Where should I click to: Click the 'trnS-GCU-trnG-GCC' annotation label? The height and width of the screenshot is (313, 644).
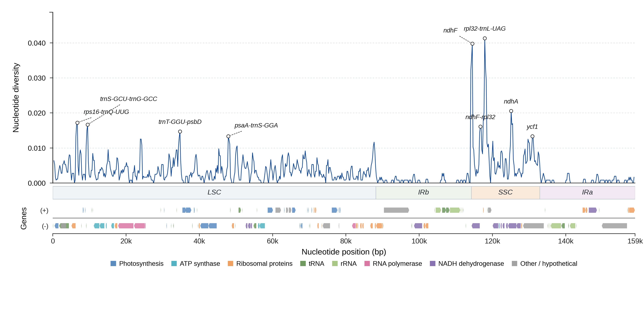click(x=128, y=99)
